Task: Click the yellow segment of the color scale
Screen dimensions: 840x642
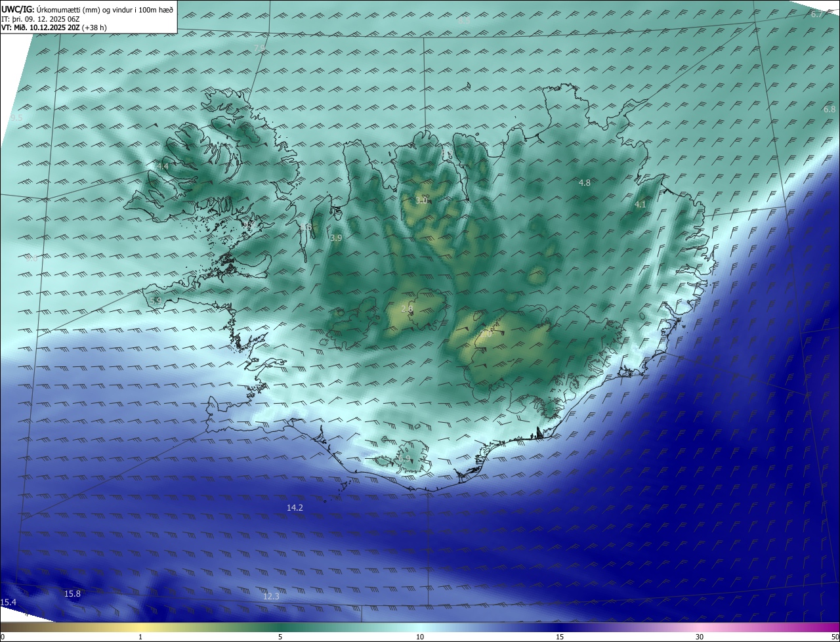Action: click(141, 628)
